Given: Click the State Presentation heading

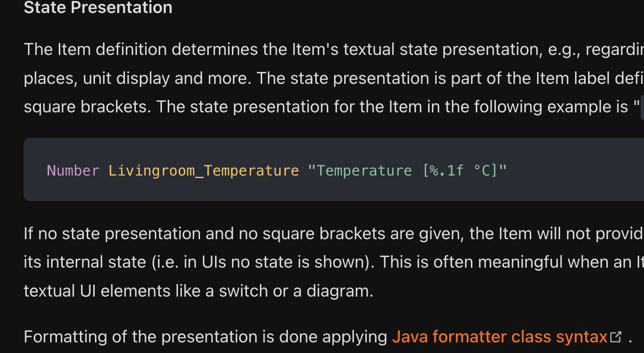Looking at the screenshot, I should (x=98, y=8).
